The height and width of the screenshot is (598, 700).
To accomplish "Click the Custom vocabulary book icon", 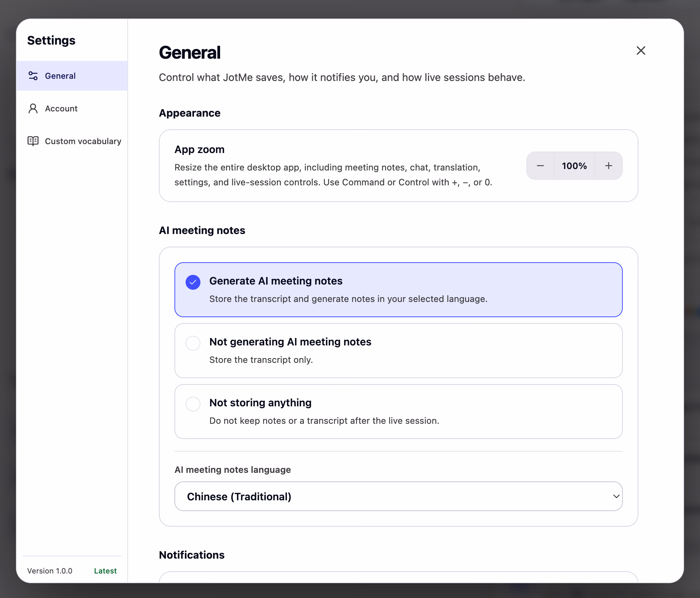I will point(33,141).
